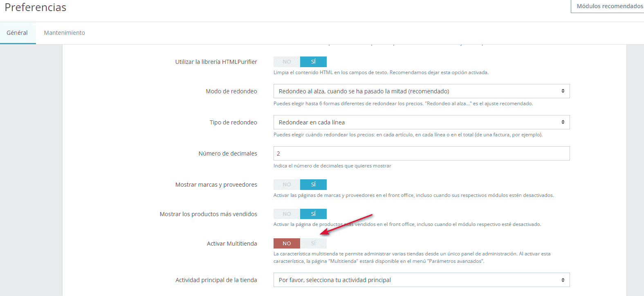
Task: Disable Mostrar marcas y proveedores with NO
Action: (287, 185)
